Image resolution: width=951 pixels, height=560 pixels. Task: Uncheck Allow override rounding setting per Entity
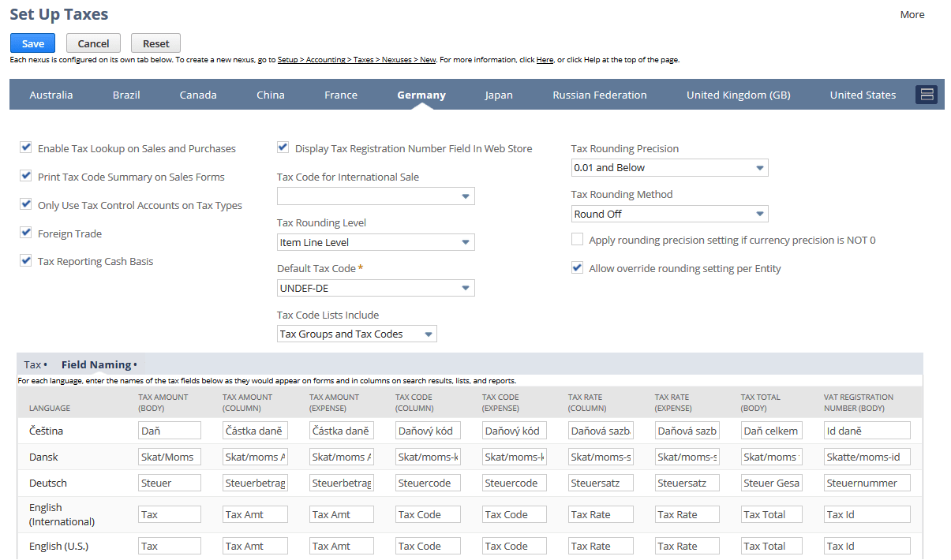pos(577,267)
